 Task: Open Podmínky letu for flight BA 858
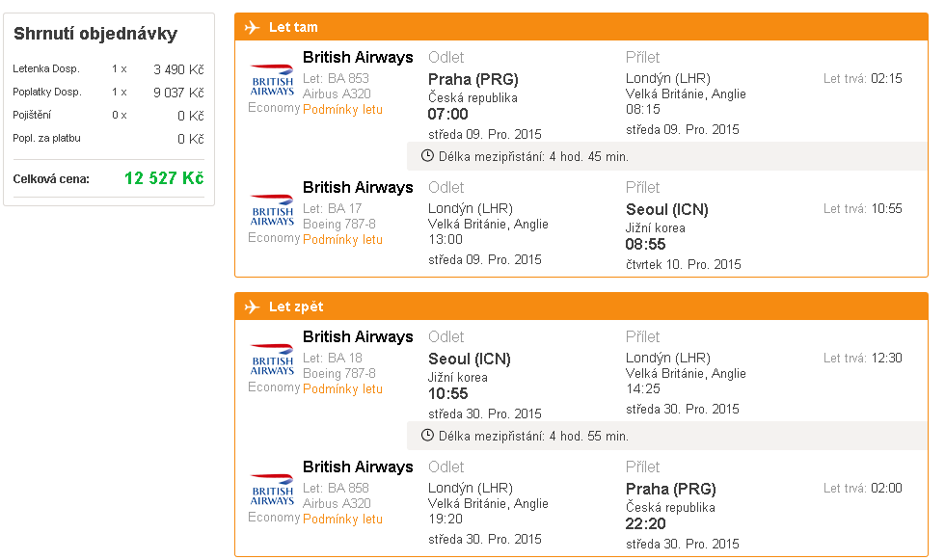click(x=342, y=520)
